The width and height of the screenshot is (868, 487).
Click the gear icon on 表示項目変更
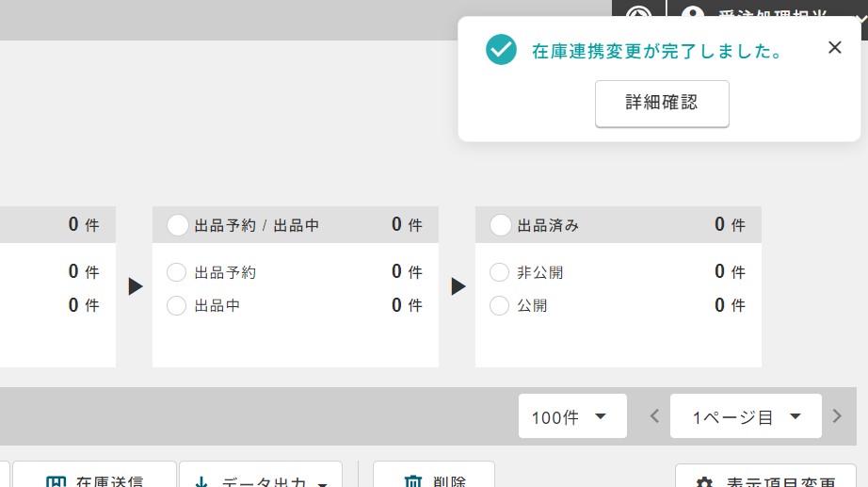click(x=704, y=482)
